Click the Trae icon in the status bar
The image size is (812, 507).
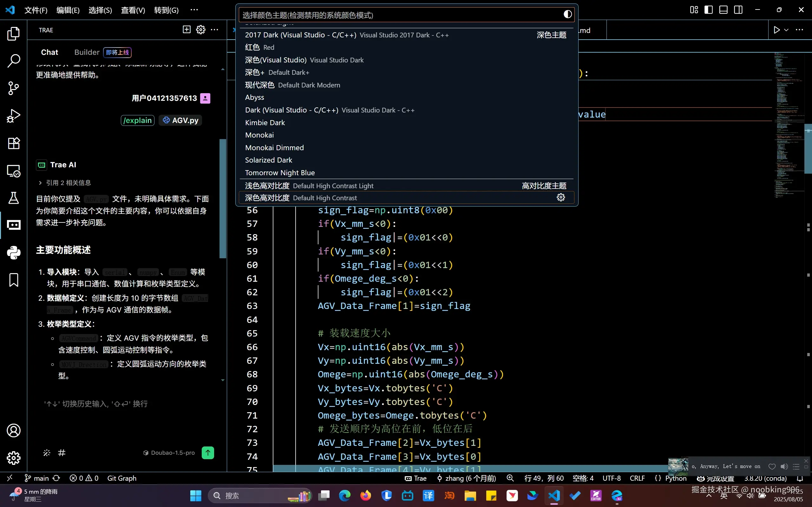coord(416,478)
